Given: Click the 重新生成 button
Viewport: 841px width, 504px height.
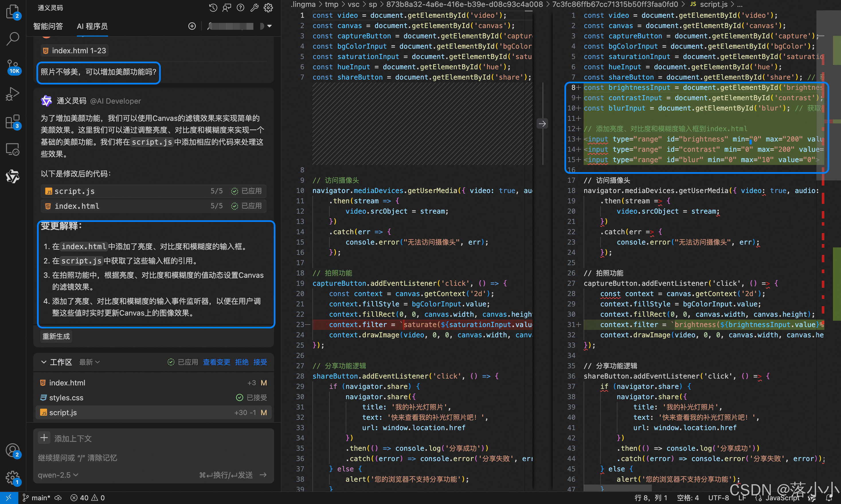Looking at the screenshot, I should [x=56, y=336].
